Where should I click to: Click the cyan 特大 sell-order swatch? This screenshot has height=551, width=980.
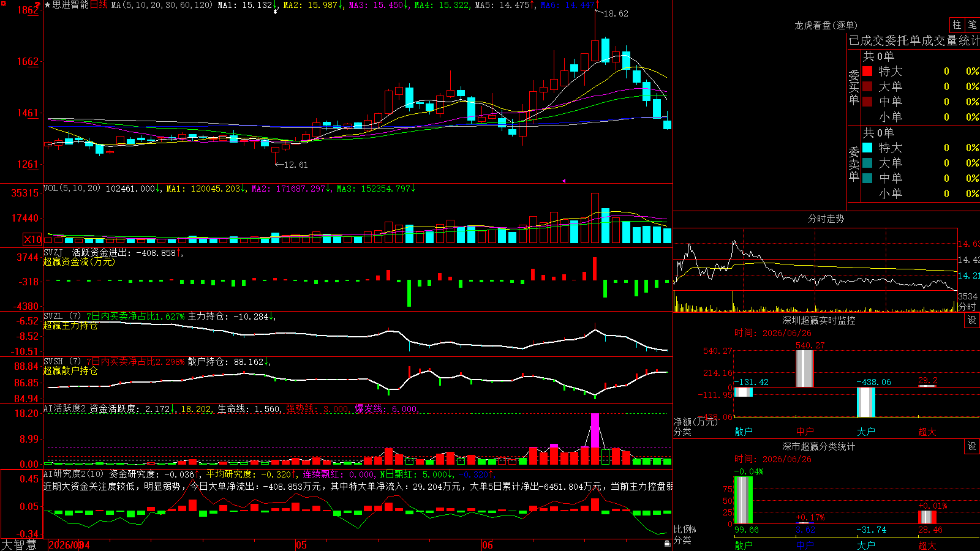click(x=867, y=148)
